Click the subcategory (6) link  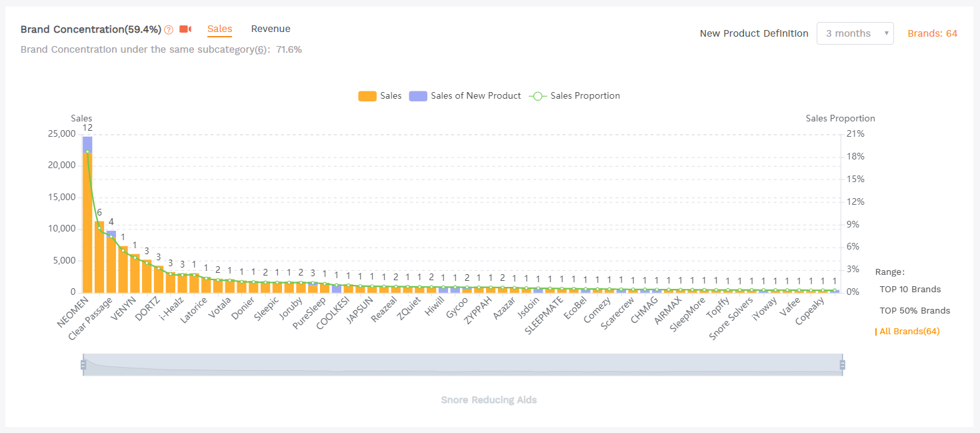click(261, 49)
